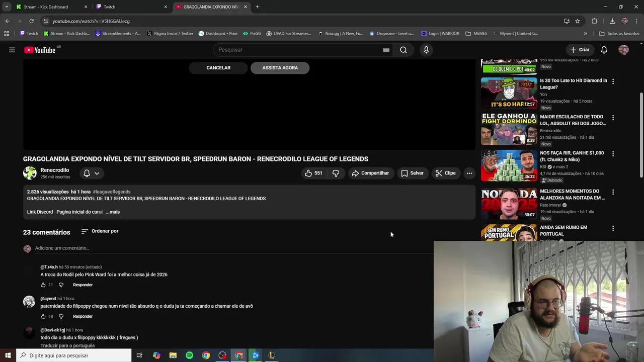The width and height of the screenshot is (644, 362).
Task: Like the video with thumbs up
Action: [313, 173]
